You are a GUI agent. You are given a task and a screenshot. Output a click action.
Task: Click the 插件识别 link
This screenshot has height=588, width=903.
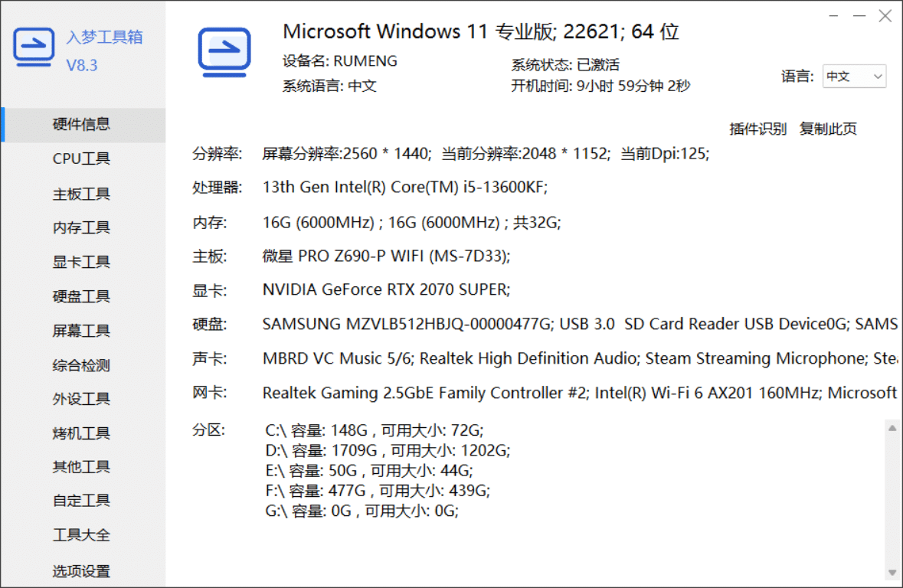(757, 129)
